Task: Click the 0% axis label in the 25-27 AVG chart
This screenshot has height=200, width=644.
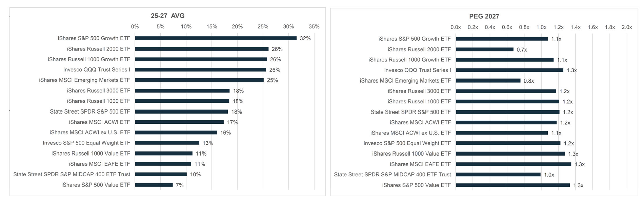Action: point(135,26)
